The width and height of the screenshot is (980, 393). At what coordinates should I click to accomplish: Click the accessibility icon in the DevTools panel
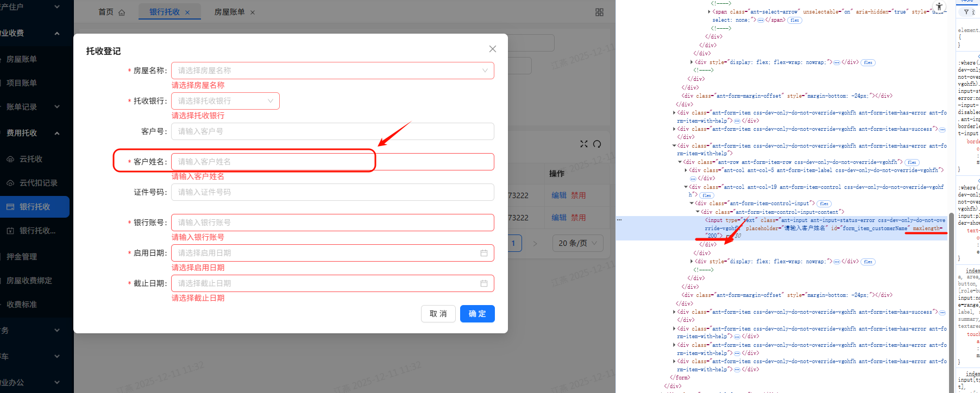click(x=939, y=7)
